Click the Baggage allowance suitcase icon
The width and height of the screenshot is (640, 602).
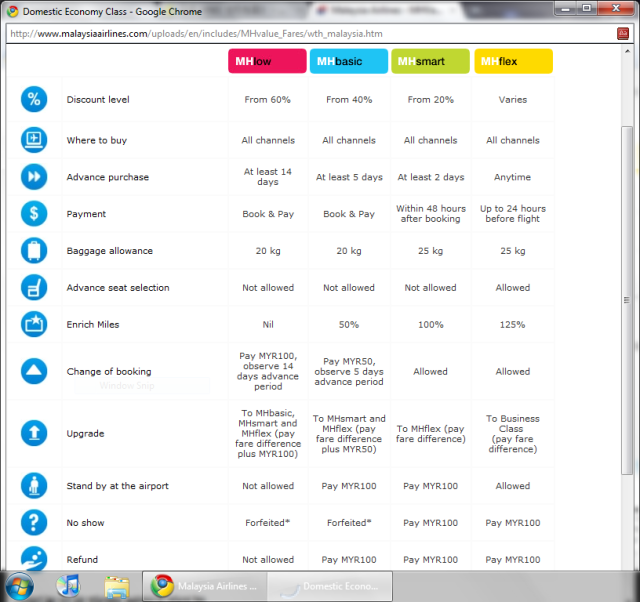pos(34,251)
